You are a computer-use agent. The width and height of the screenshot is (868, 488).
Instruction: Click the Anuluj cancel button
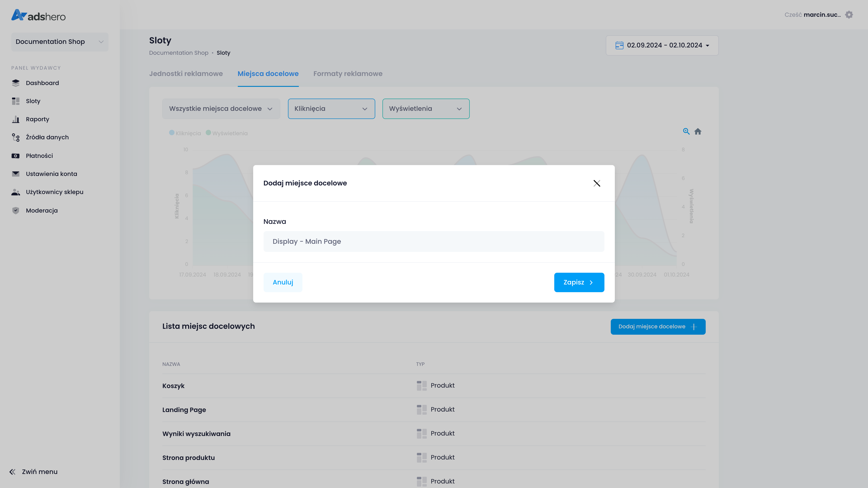click(283, 282)
